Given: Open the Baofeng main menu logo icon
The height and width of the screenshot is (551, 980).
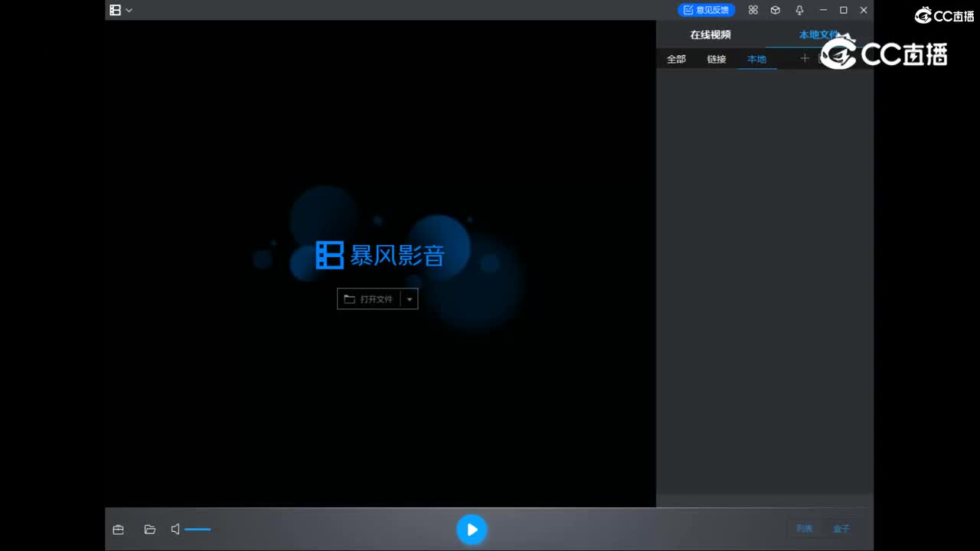Looking at the screenshot, I should pyautogui.click(x=115, y=10).
